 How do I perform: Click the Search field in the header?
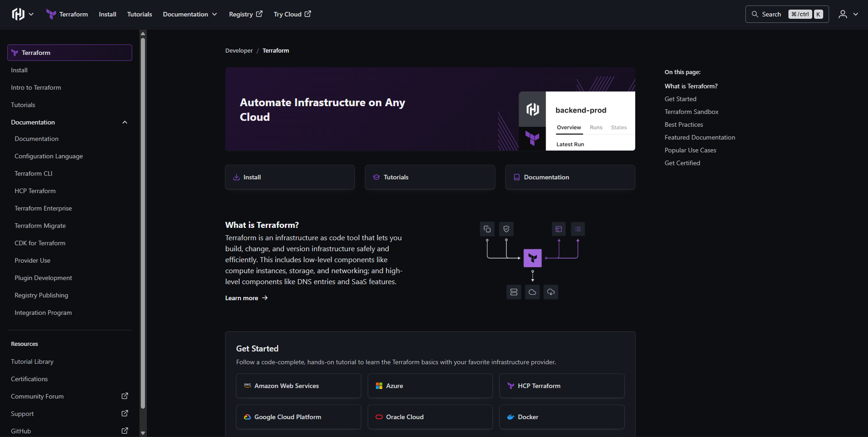787,14
